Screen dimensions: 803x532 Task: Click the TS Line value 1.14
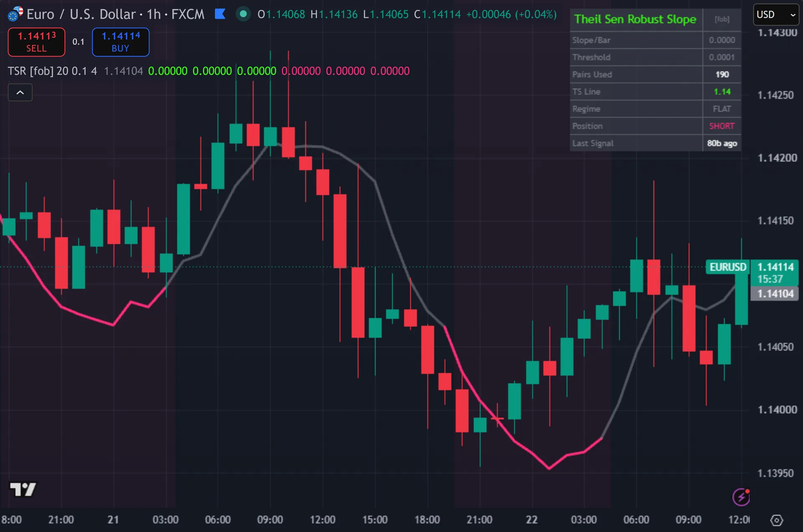point(722,92)
